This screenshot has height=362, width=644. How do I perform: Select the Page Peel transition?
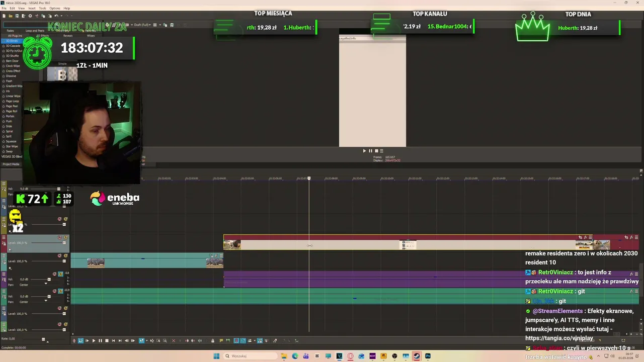pos(12,106)
